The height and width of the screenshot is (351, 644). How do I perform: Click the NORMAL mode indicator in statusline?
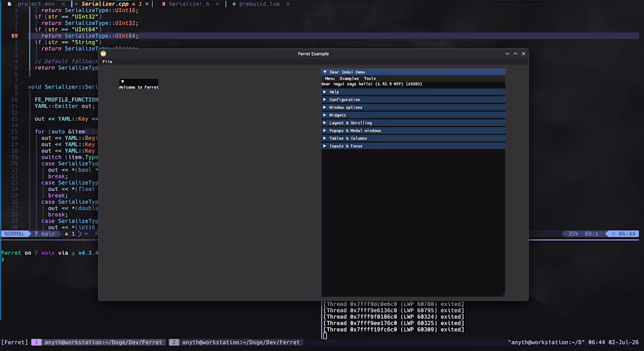click(x=15, y=234)
